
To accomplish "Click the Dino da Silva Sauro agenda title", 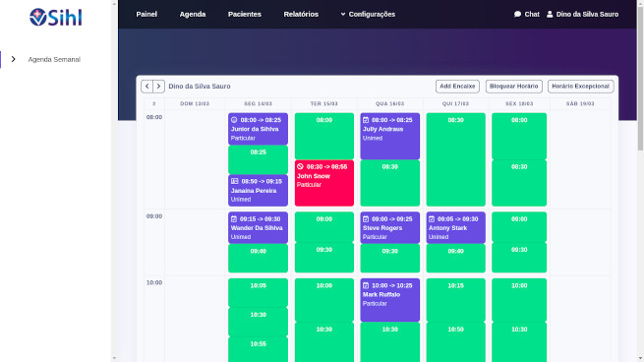I will (200, 87).
